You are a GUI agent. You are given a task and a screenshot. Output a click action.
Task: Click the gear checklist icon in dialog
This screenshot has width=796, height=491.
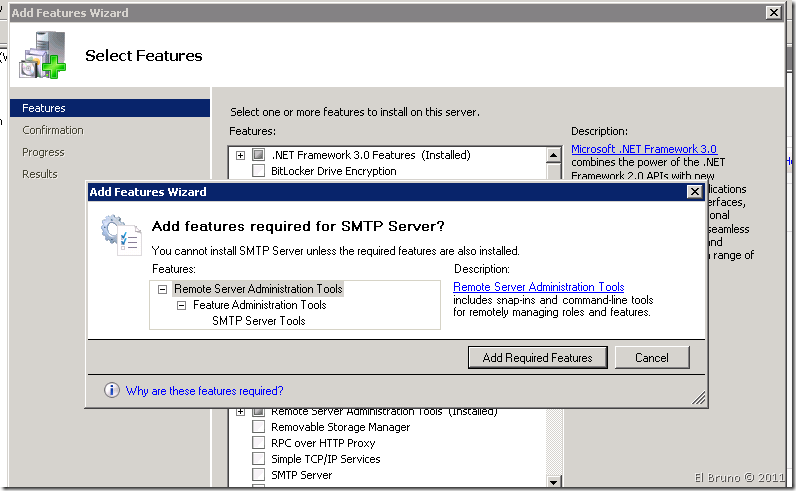120,235
